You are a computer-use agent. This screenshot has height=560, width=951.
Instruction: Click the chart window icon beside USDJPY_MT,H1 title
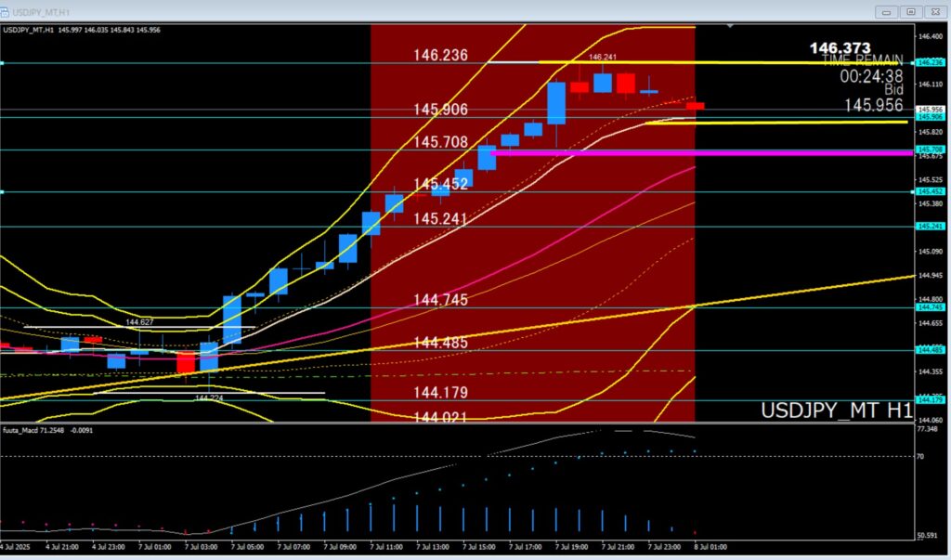tap(5, 11)
